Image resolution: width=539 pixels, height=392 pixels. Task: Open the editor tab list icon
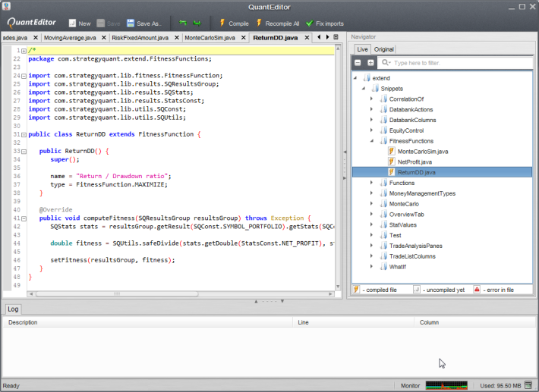click(336, 36)
